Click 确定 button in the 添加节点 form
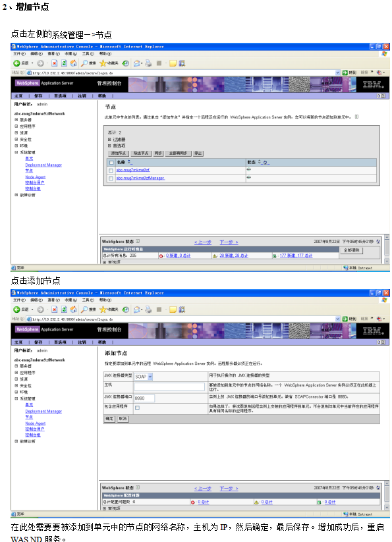The width and height of the screenshot is (392, 542). click(x=109, y=419)
